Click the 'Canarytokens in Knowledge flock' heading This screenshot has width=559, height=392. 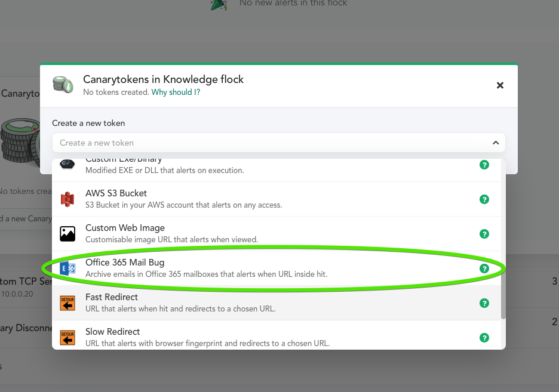tap(163, 79)
